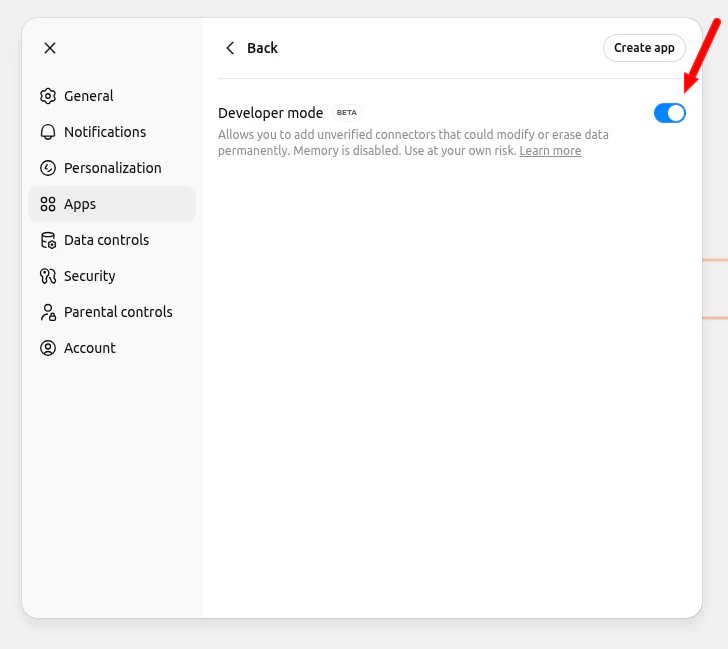Image resolution: width=728 pixels, height=649 pixels.
Task: Click the General gear icon
Action: (48, 96)
